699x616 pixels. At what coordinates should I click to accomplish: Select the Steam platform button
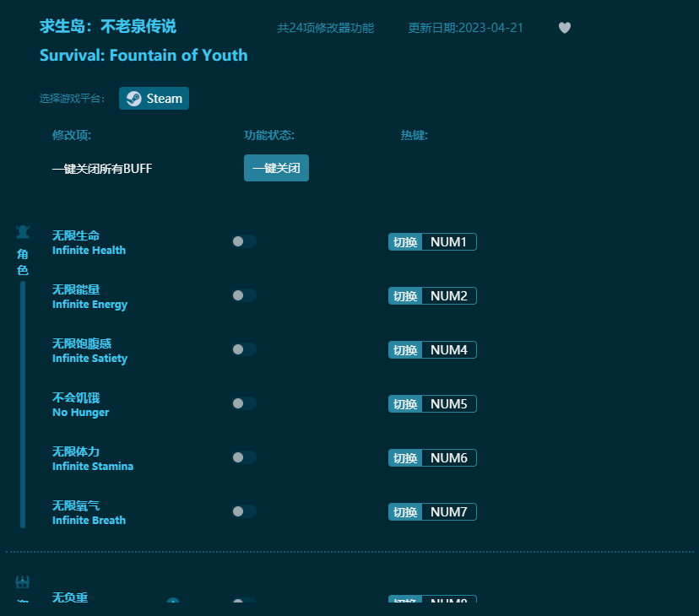coord(154,98)
